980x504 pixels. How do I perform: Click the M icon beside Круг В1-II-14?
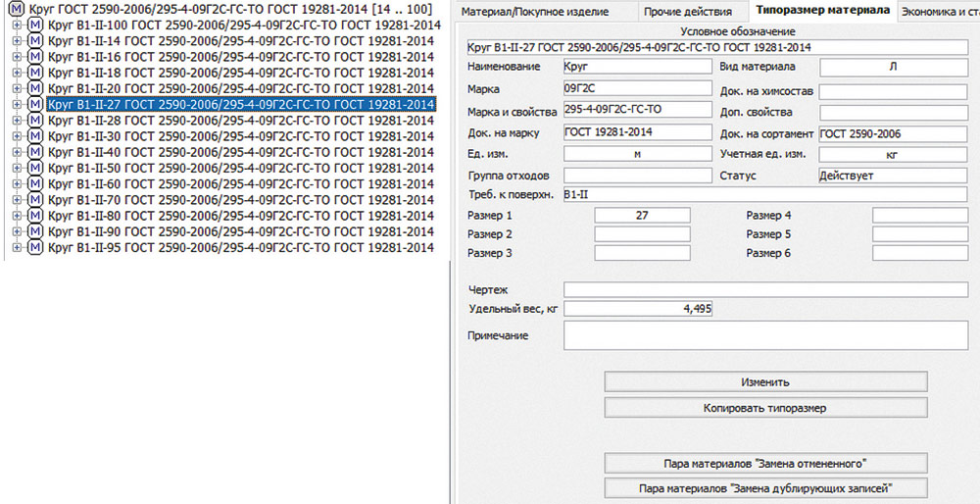[x=36, y=41]
